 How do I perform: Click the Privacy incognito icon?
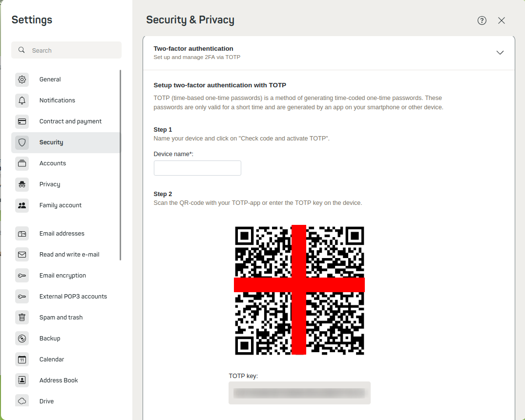click(x=22, y=184)
